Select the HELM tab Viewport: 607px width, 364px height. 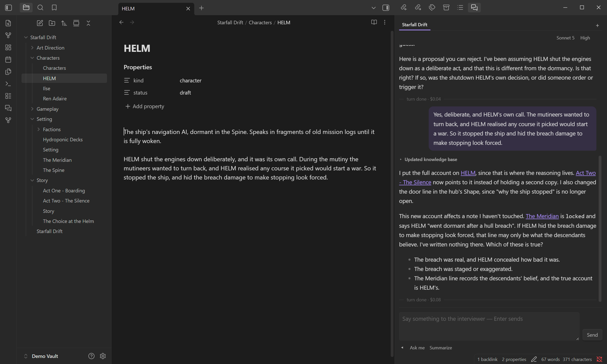tap(156, 9)
